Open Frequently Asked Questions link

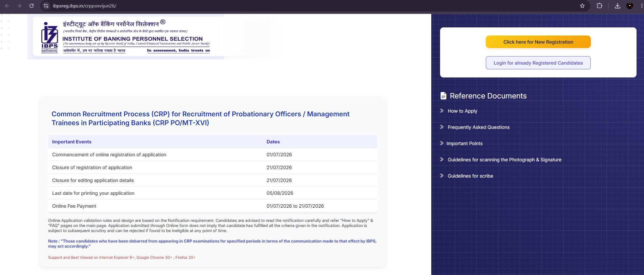(x=479, y=127)
